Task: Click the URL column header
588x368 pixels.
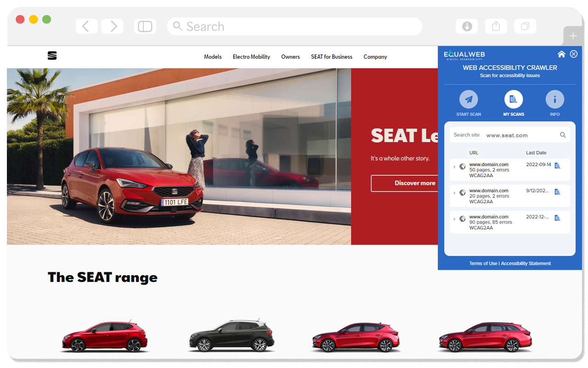Action: [x=474, y=153]
